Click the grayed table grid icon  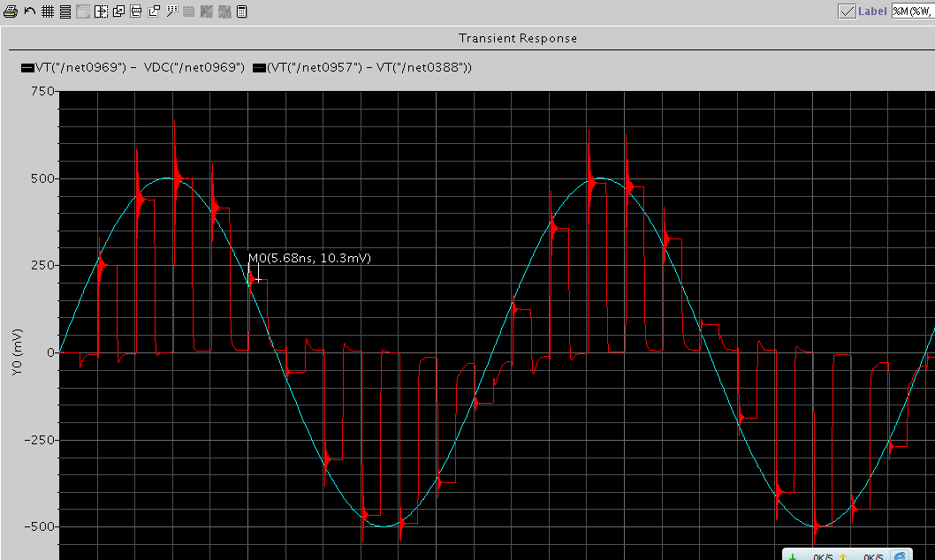[188, 11]
